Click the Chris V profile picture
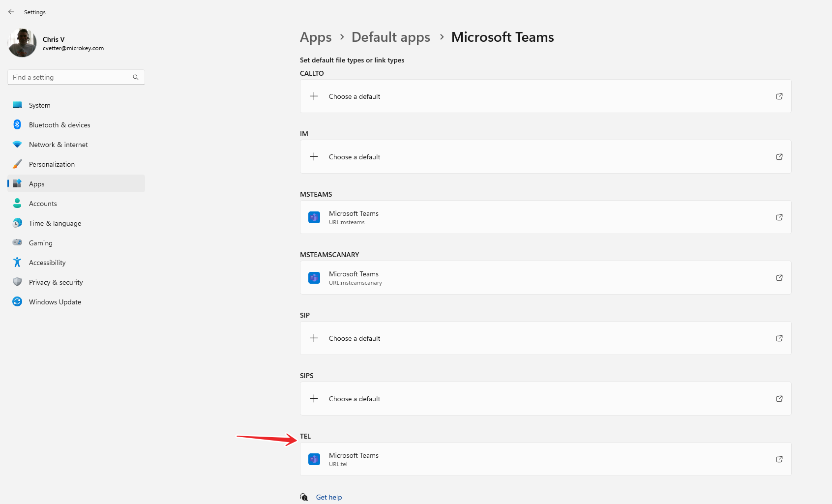This screenshot has width=832, height=504. pyautogui.click(x=22, y=43)
